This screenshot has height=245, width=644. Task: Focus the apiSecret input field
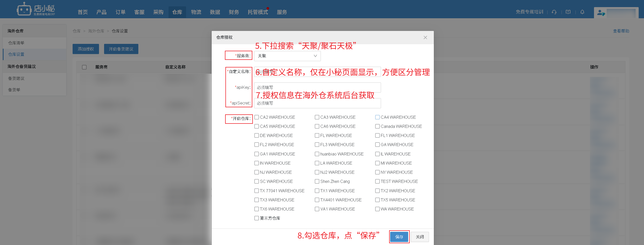pyautogui.click(x=317, y=103)
